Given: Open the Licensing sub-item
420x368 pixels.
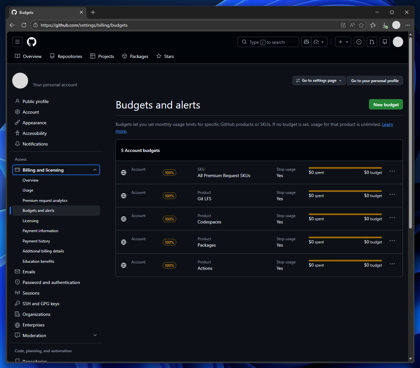Looking at the screenshot, I should point(30,221).
